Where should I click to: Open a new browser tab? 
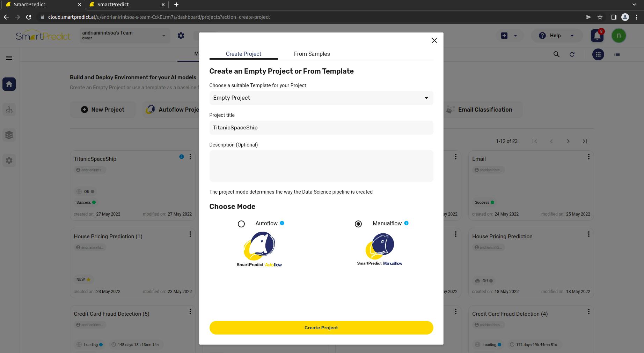(x=176, y=5)
